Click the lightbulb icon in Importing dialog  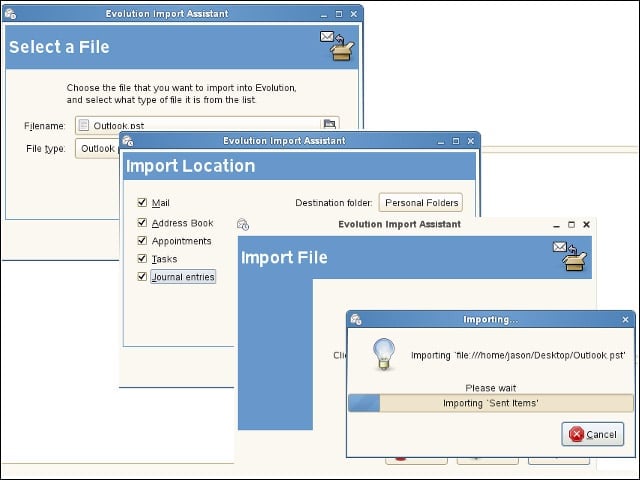pos(384,354)
